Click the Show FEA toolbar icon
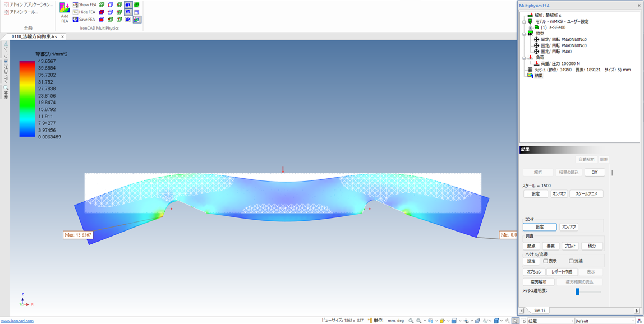Viewport: 644px width, 324px height. coord(76,4)
